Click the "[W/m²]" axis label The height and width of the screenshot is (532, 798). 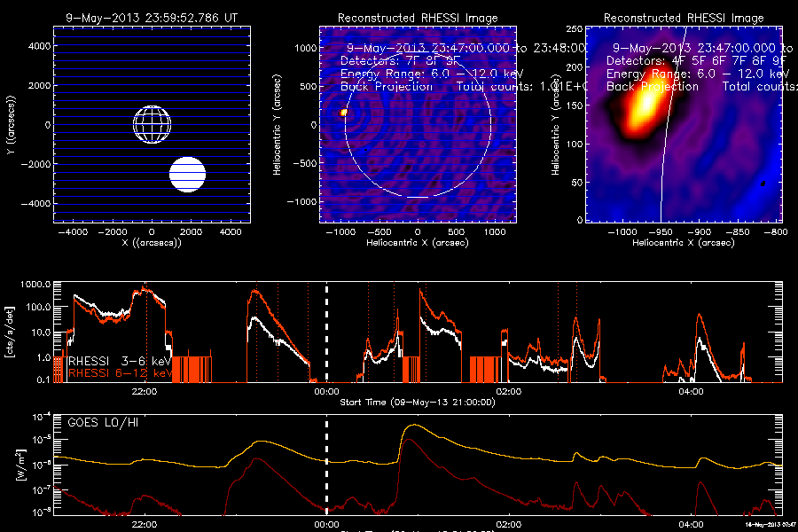pos(20,465)
